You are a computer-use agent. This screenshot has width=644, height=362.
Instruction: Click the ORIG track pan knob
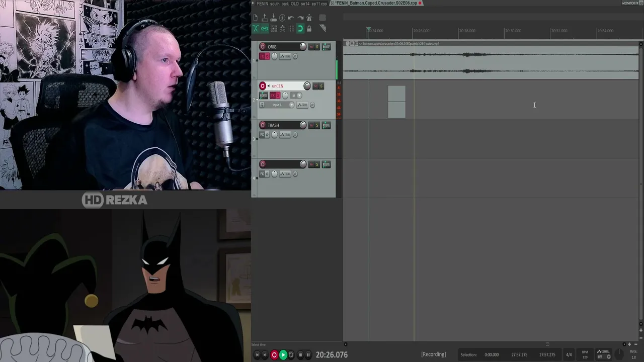pyautogui.click(x=275, y=56)
